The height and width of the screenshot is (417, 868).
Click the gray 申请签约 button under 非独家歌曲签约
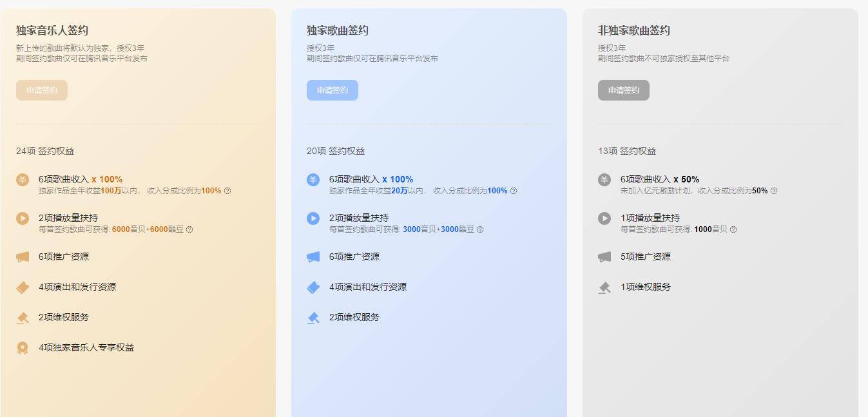click(624, 90)
